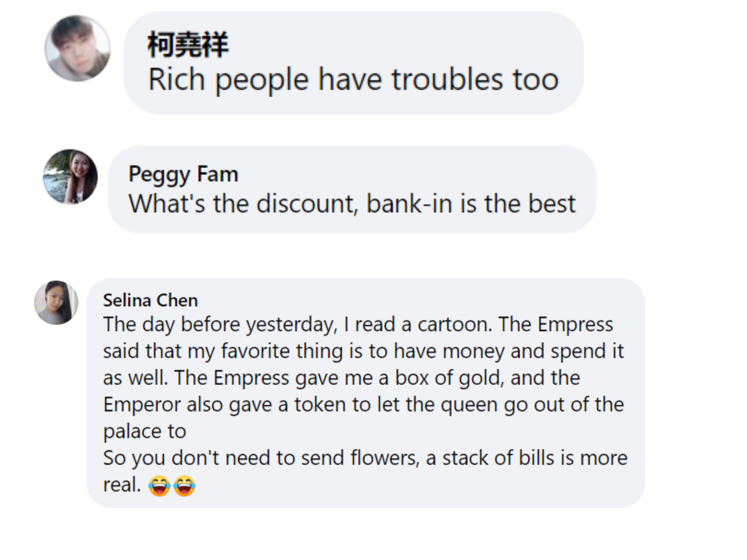Click the second laughing-tears emoji

(184, 486)
